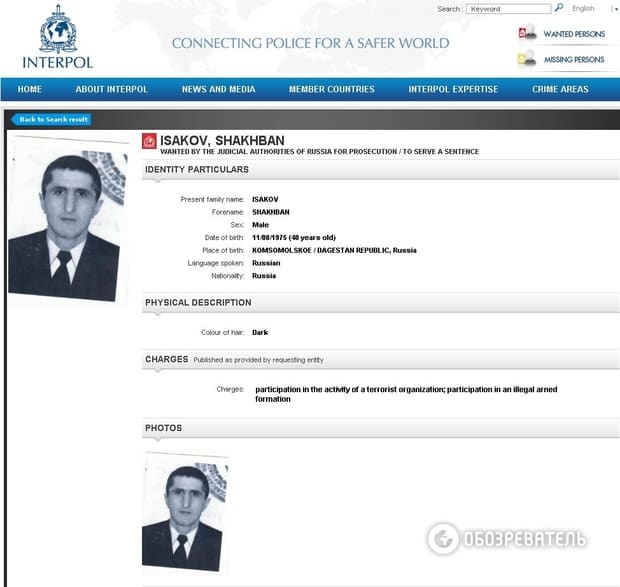Open the Crime Areas menu
The height and width of the screenshot is (587, 620).
[x=560, y=89]
